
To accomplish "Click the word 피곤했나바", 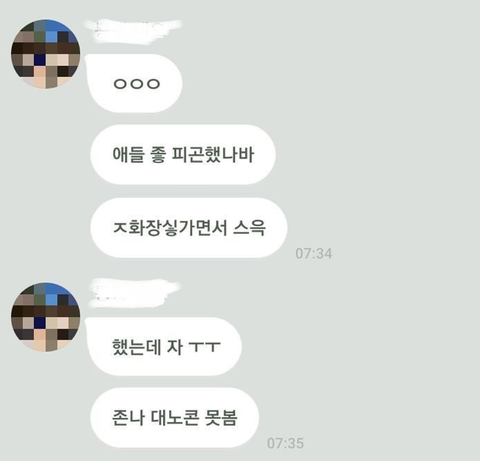I will coord(213,155).
